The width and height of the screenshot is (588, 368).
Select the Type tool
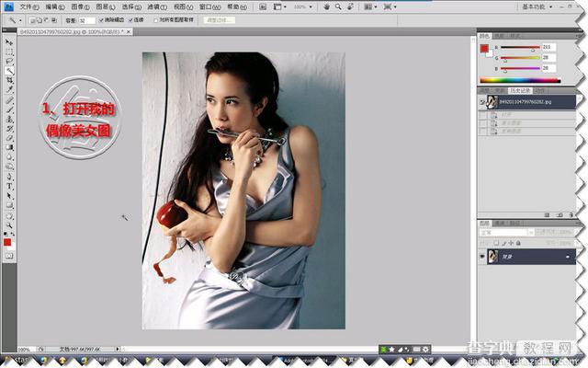click(9, 186)
